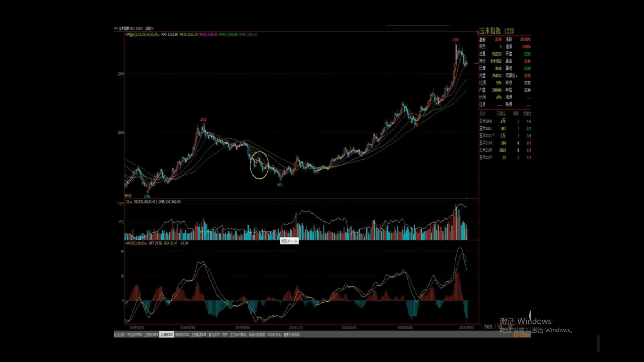644x362 pixels.
Task: Select the 玉米2107 contract row
Action: coord(505,158)
